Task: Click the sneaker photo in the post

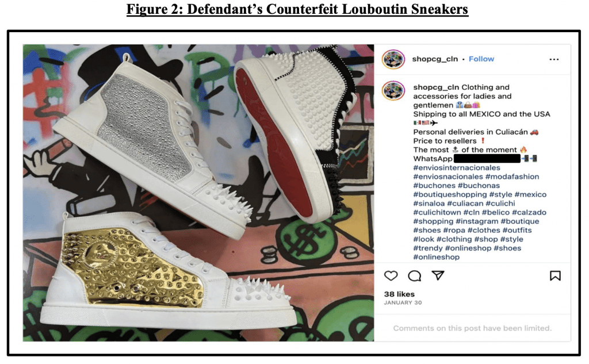Action: (198, 193)
